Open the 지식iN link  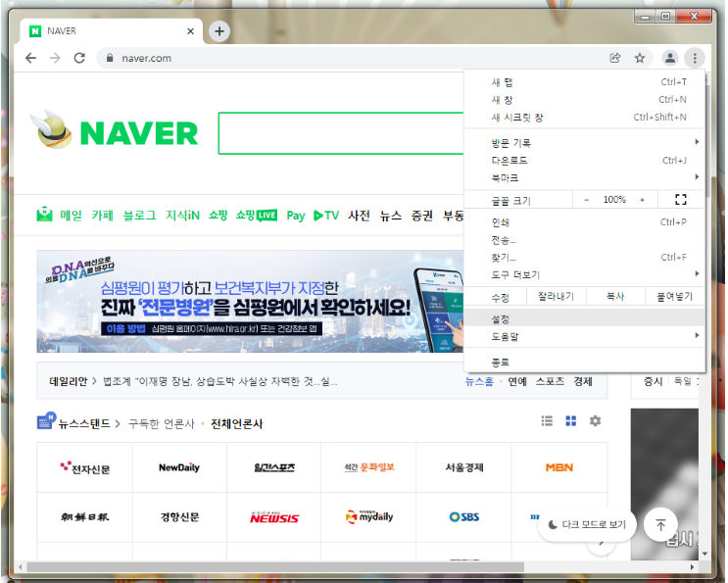183,216
